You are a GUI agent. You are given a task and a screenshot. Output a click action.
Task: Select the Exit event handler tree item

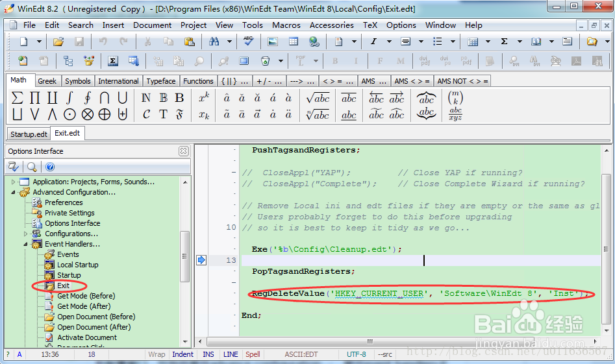point(63,285)
